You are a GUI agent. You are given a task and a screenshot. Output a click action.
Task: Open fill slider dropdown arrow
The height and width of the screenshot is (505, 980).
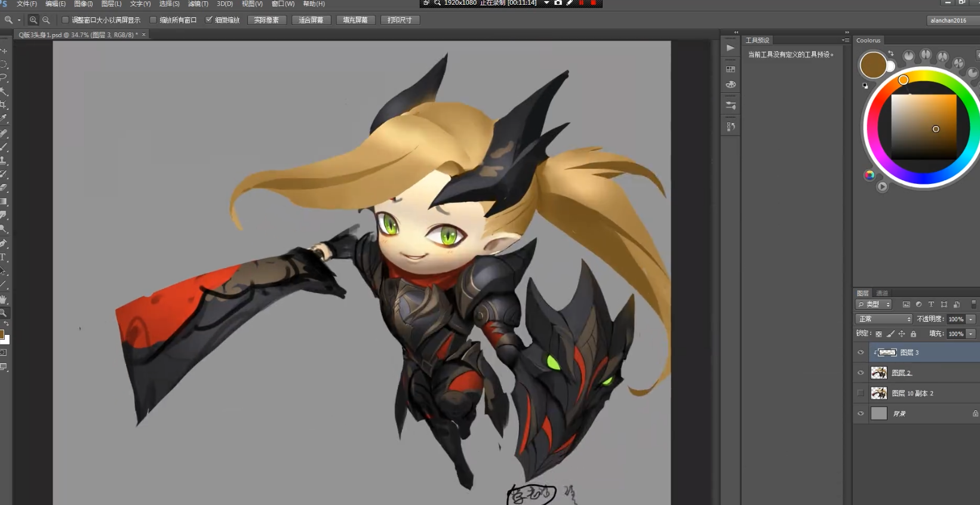click(x=971, y=334)
